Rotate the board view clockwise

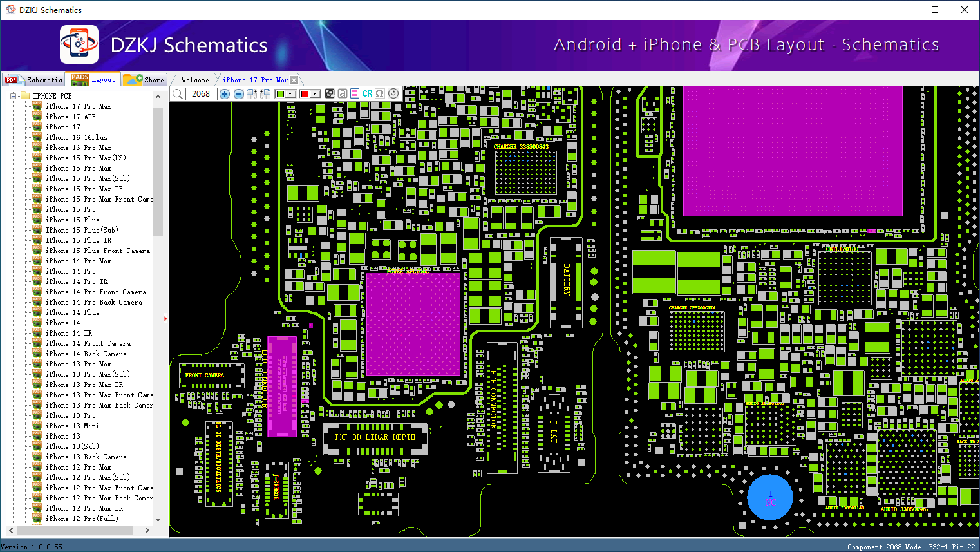(252, 94)
